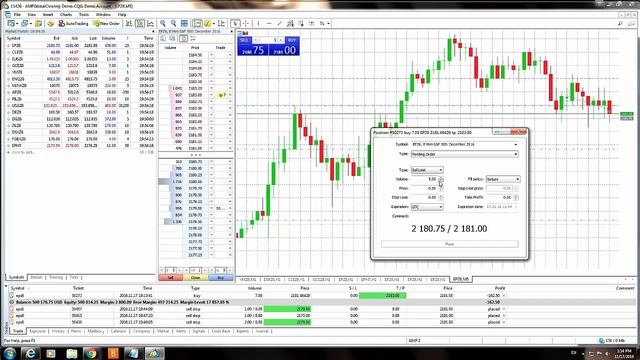Open the Insert menu
The image size is (640, 360).
coord(48,14)
